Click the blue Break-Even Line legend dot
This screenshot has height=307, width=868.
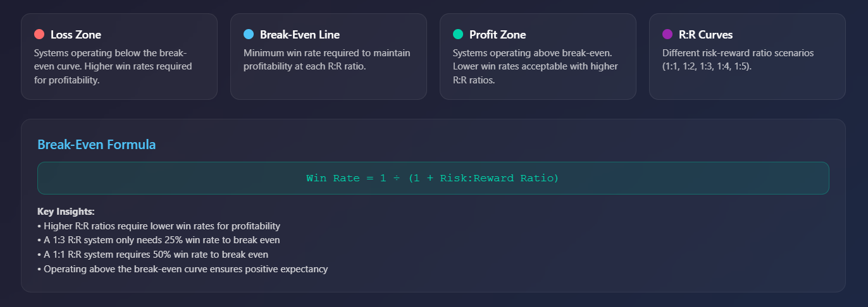click(249, 34)
